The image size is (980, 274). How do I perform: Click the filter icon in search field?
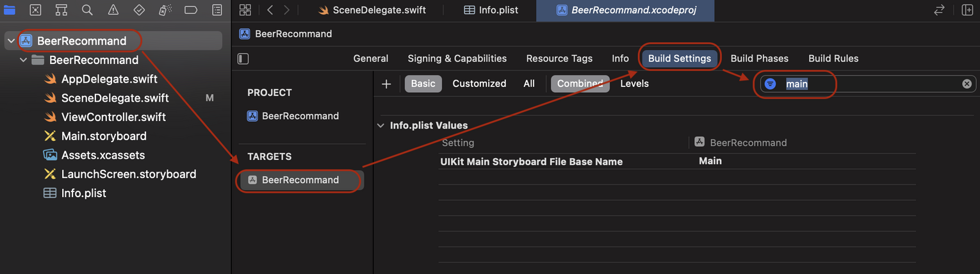[771, 84]
